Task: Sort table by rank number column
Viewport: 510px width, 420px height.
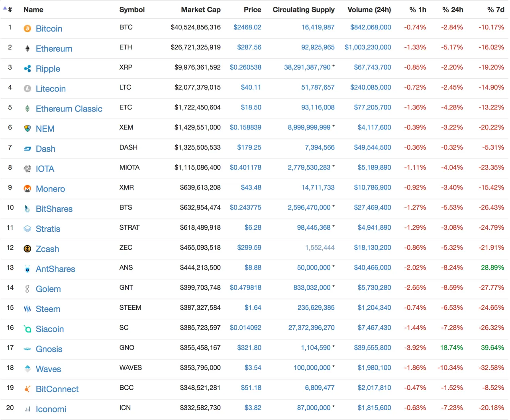Action: pyautogui.click(x=10, y=10)
